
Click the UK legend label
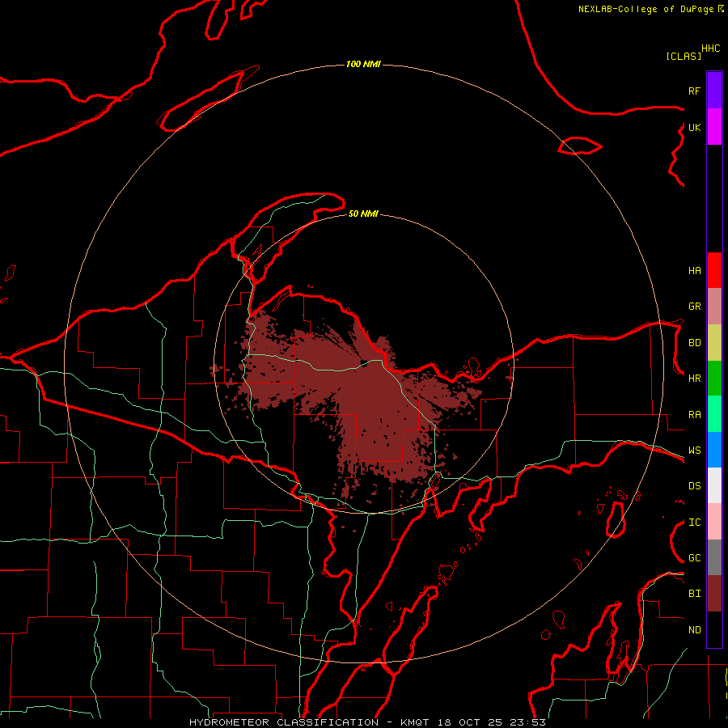pos(694,127)
